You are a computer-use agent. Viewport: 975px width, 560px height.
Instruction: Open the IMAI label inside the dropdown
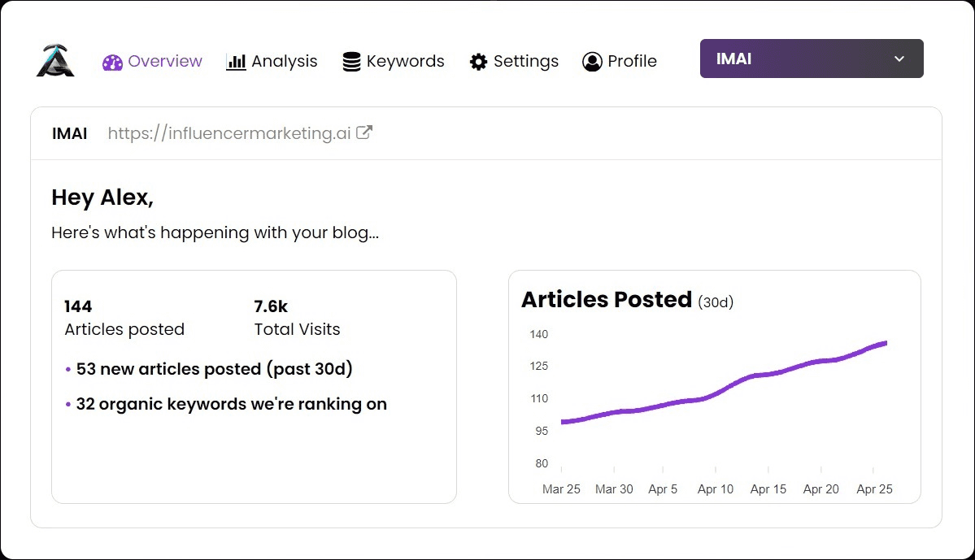(x=734, y=59)
